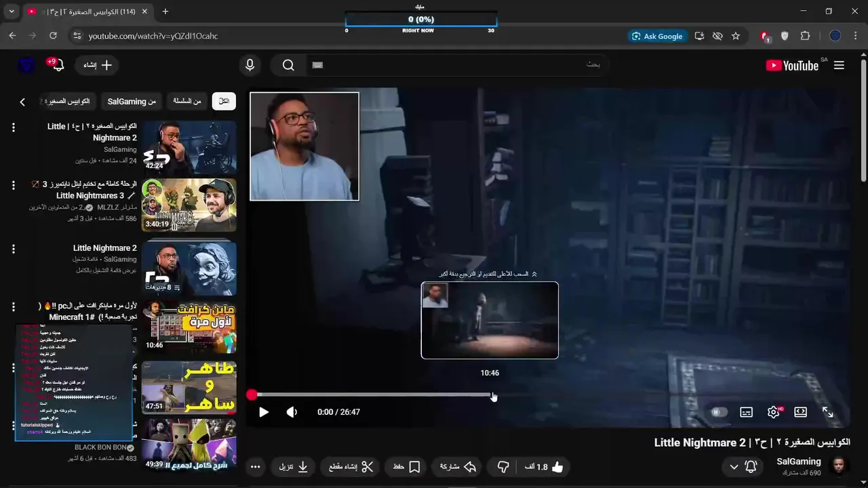Image resolution: width=868 pixels, height=488 pixels.
Task: Save the video (حفظ) to playlist
Action: pyautogui.click(x=407, y=467)
